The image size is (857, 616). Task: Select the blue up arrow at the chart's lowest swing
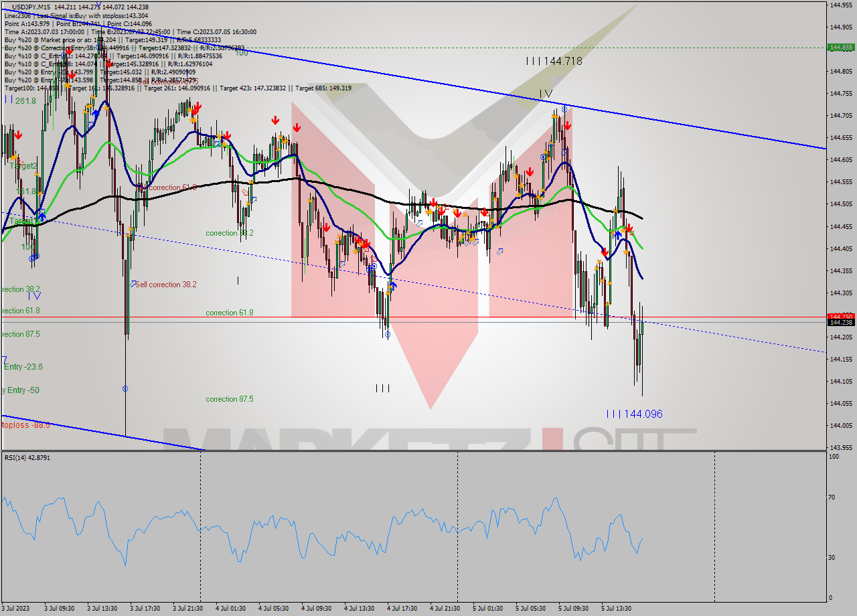click(x=394, y=286)
